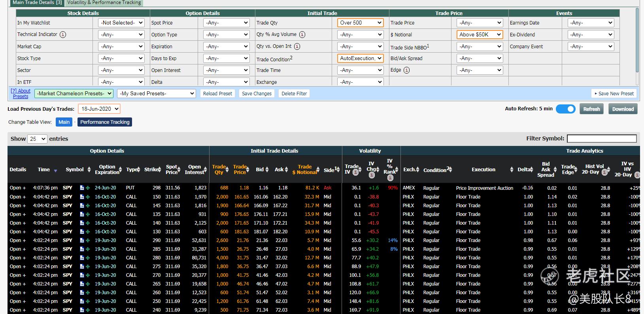Open the previous day trades date dropdown

[99, 109]
